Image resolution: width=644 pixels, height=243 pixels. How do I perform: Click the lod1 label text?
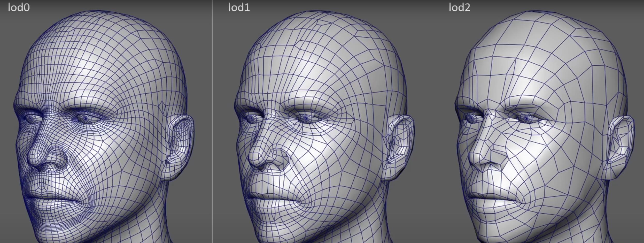click(x=239, y=7)
